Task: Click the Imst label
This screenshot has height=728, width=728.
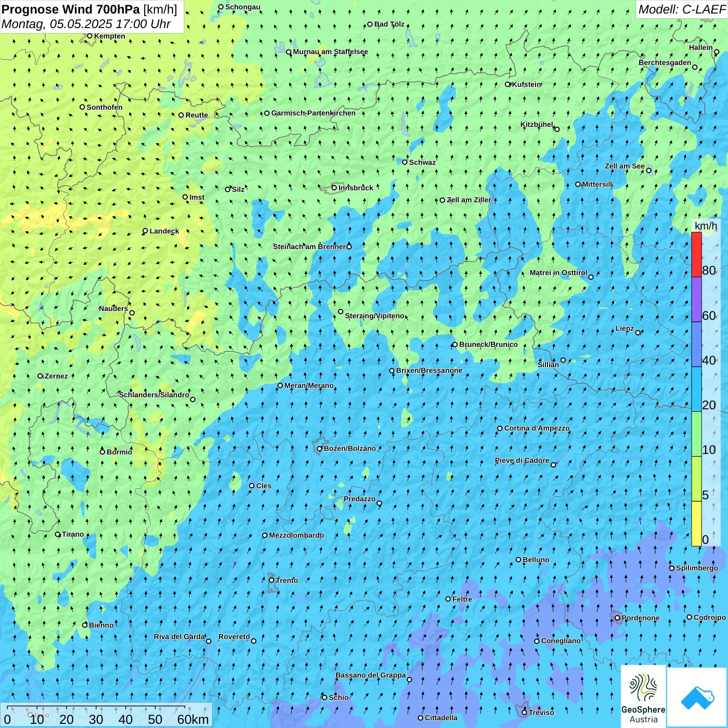Action: tap(197, 197)
